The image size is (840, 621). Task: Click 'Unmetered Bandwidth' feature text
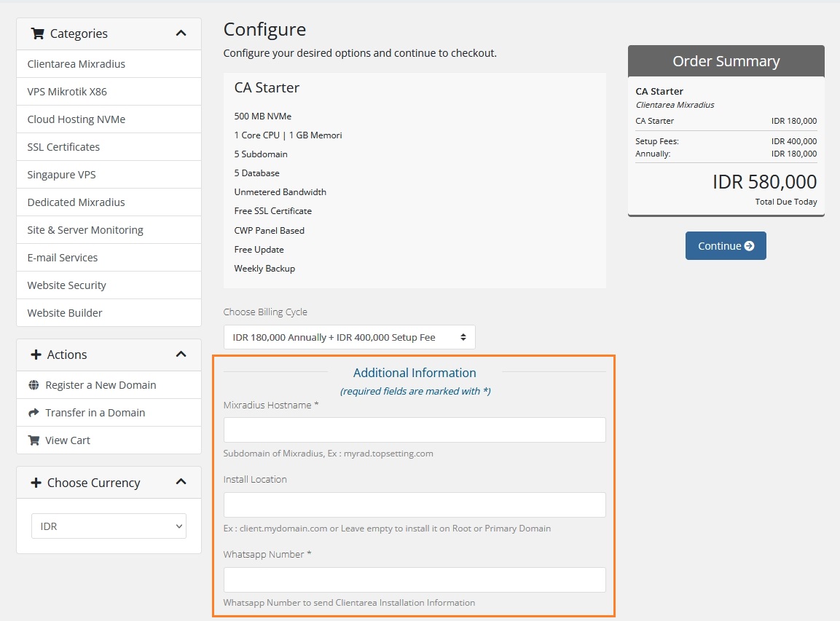coord(280,192)
